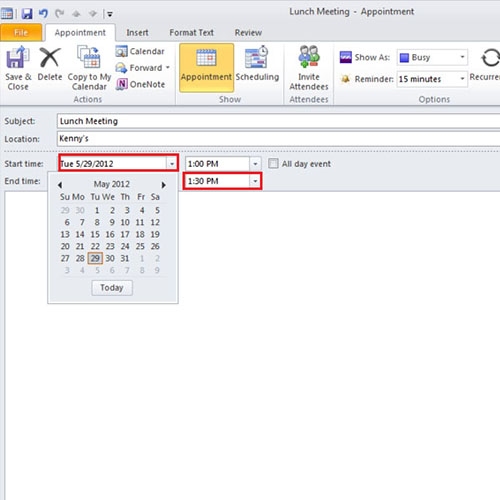Click the Location field containing Kenny's
The width and height of the screenshot is (500, 500).
point(278,138)
